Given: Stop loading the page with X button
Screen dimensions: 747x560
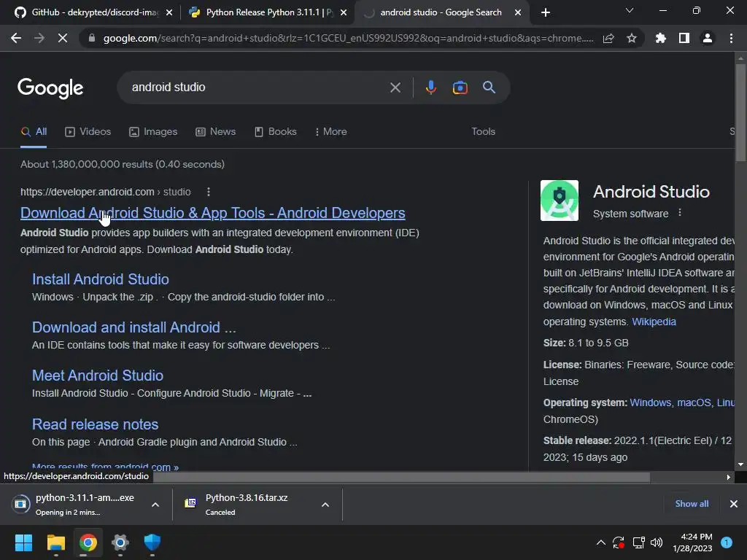Looking at the screenshot, I should tap(63, 38).
